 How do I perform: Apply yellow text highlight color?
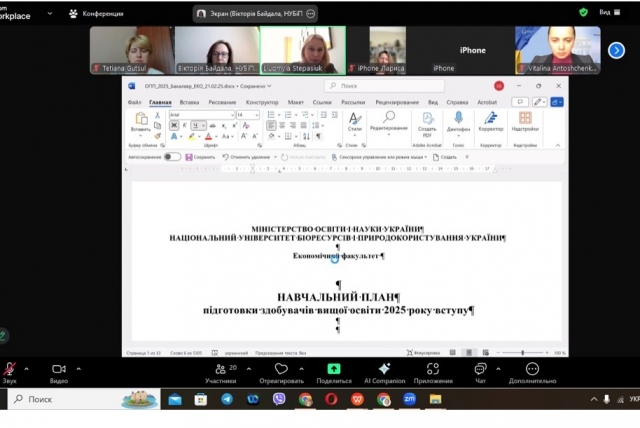pos(191,136)
